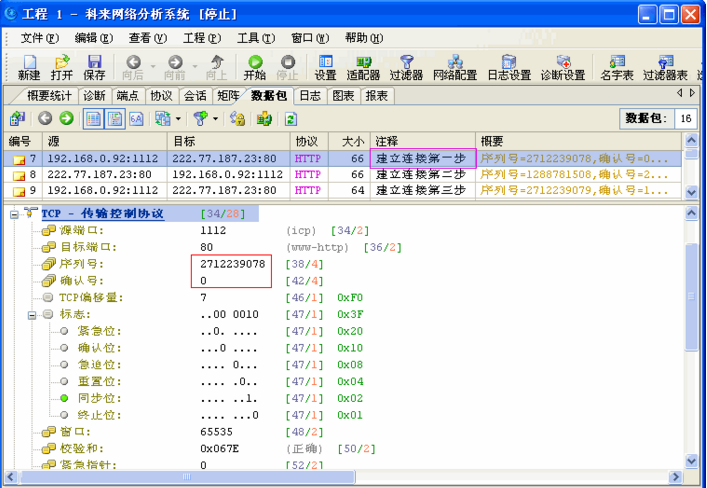Sort by the 协议 column header

pos(309,141)
